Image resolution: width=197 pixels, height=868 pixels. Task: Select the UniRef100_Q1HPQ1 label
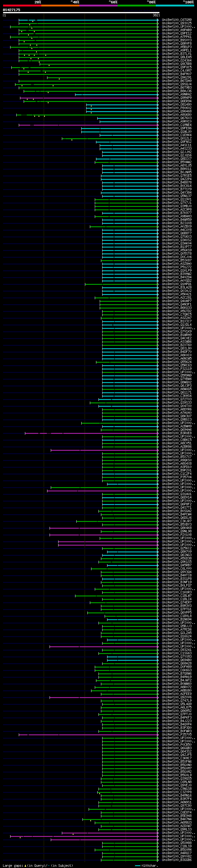pos(176,284)
